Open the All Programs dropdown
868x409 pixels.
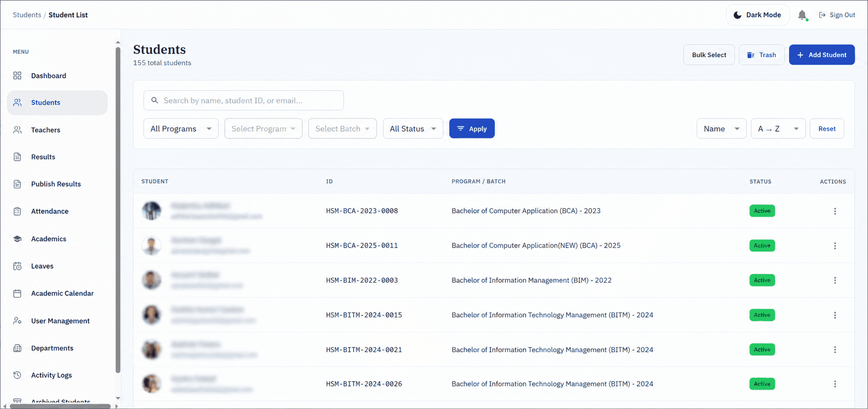tap(181, 129)
